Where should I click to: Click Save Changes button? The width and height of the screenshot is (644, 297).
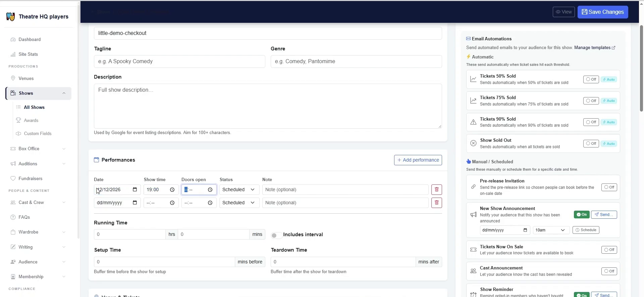[x=603, y=12]
